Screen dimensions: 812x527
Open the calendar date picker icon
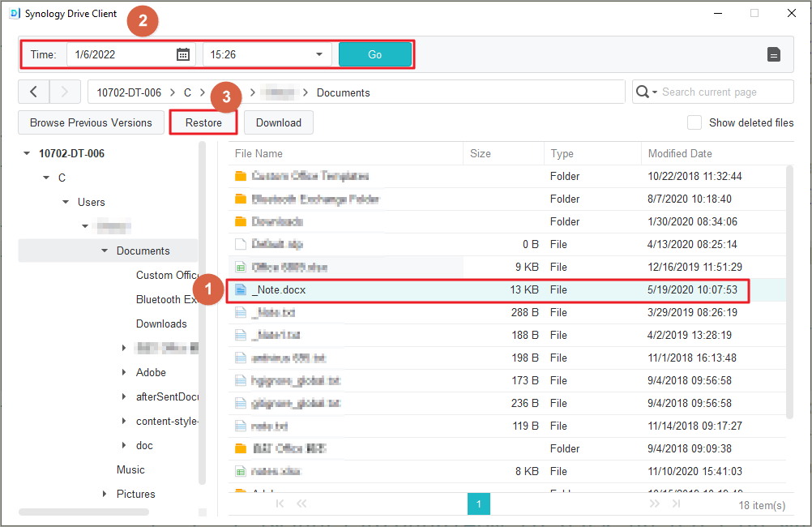[x=183, y=54]
